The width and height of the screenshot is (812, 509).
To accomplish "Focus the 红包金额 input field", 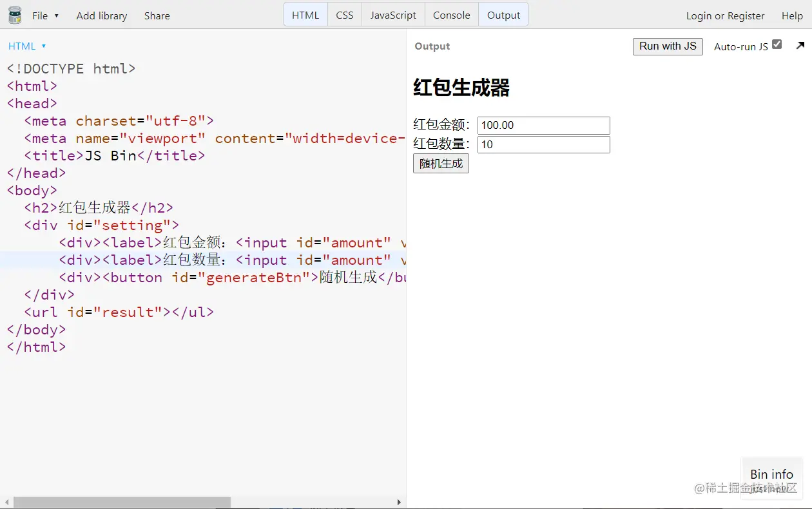I will tap(543, 126).
